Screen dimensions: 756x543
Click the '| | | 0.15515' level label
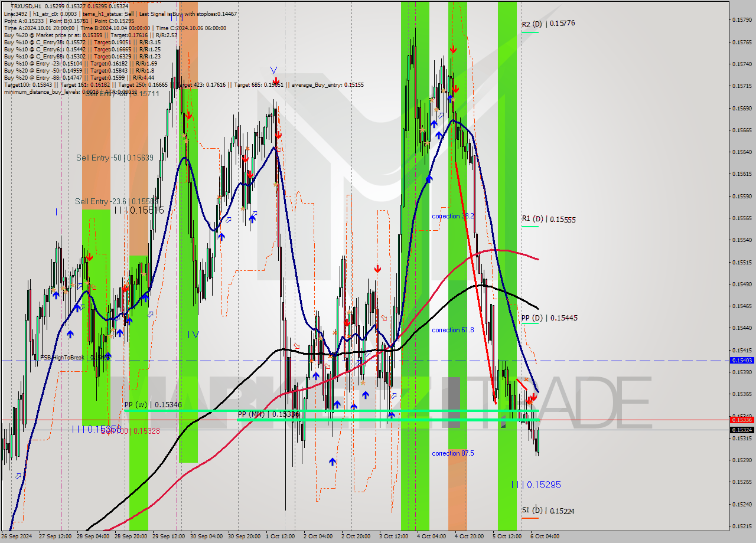(139, 210)
